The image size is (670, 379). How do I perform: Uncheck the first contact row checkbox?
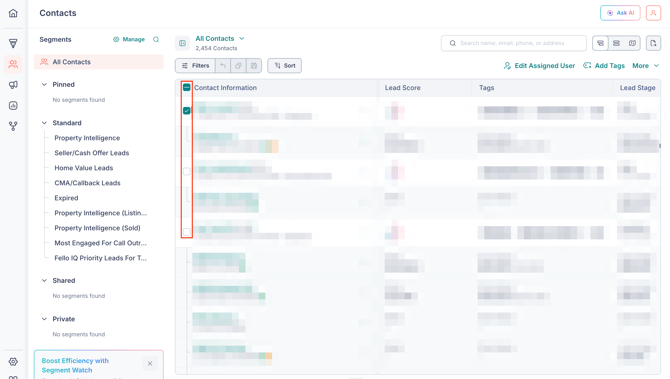point(187,111)
